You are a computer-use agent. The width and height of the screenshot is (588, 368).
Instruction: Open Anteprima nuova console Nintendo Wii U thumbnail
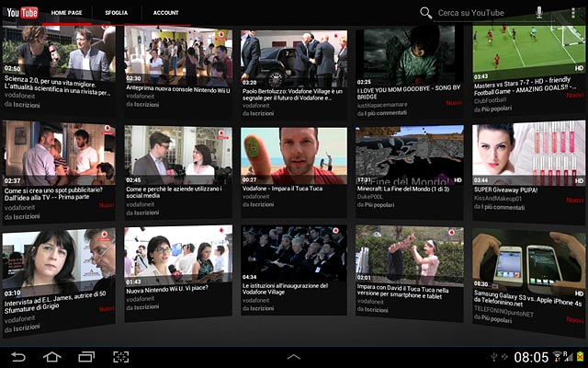tap(178, 56)
